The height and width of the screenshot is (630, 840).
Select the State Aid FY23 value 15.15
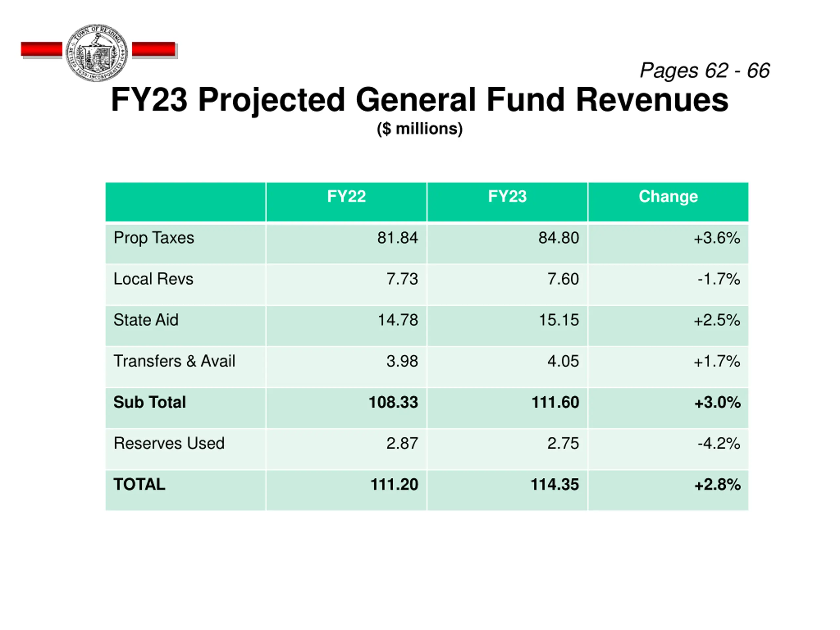tap(559, 320)
